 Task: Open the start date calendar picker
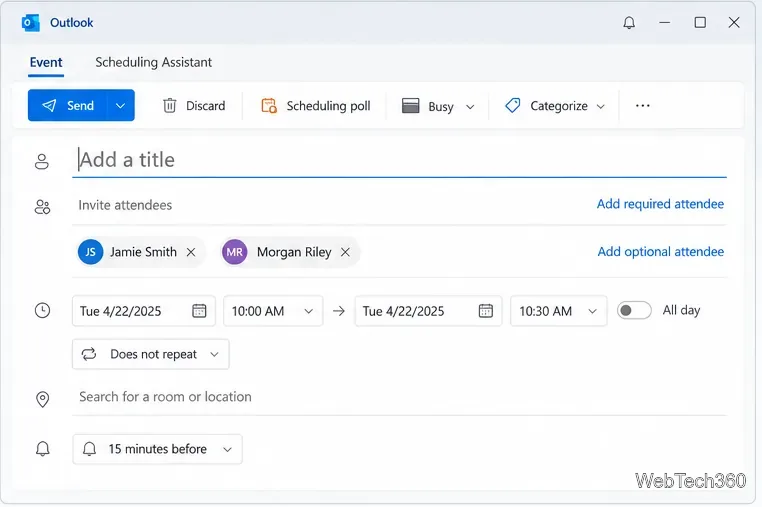(199, 311)
